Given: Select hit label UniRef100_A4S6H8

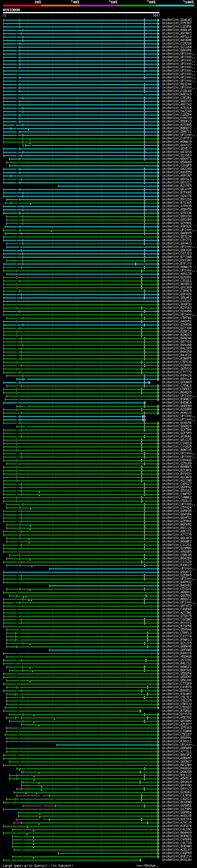Looking at the screenshot, I should [x=177, y=40].
